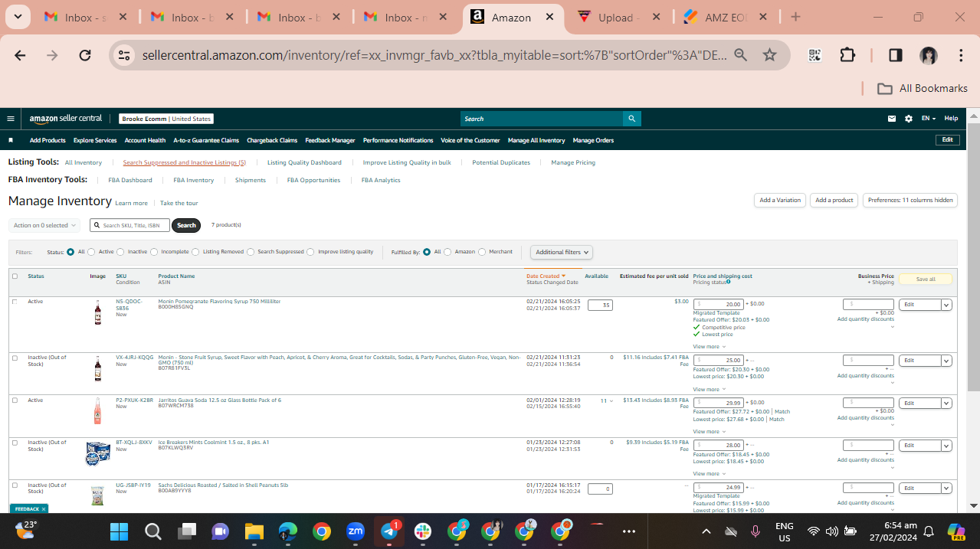Click the bookmark flag icon in the favorites bar
Screen dimensions: 980x549
pyautogui.click(x=11, y=140)
